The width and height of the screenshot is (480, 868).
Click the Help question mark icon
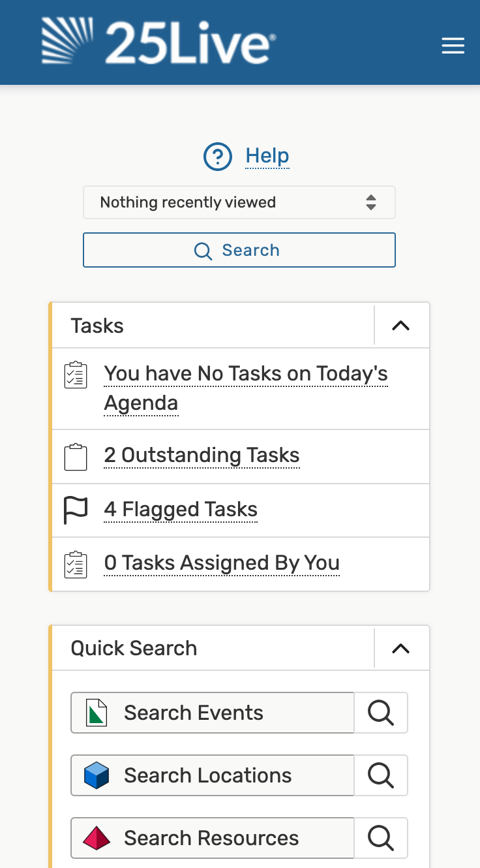coord(218,157)
